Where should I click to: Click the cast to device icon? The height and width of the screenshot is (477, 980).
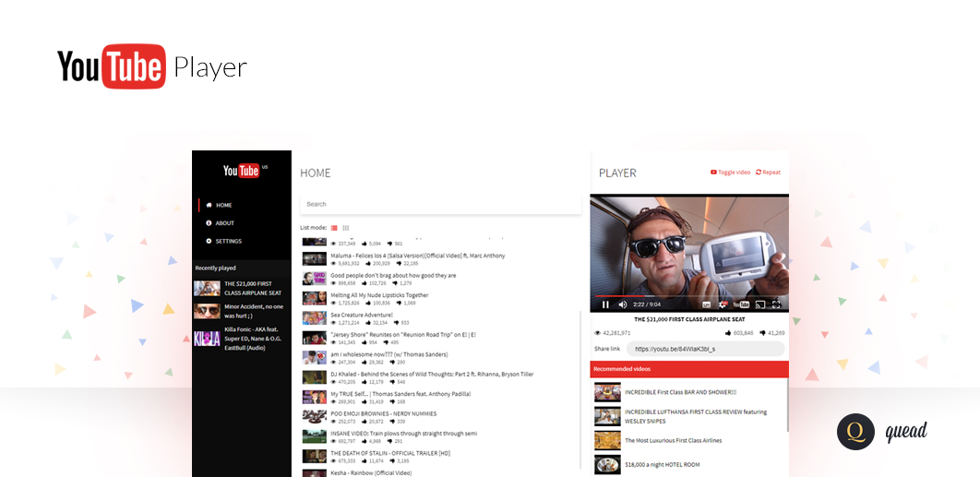point(760,304)
